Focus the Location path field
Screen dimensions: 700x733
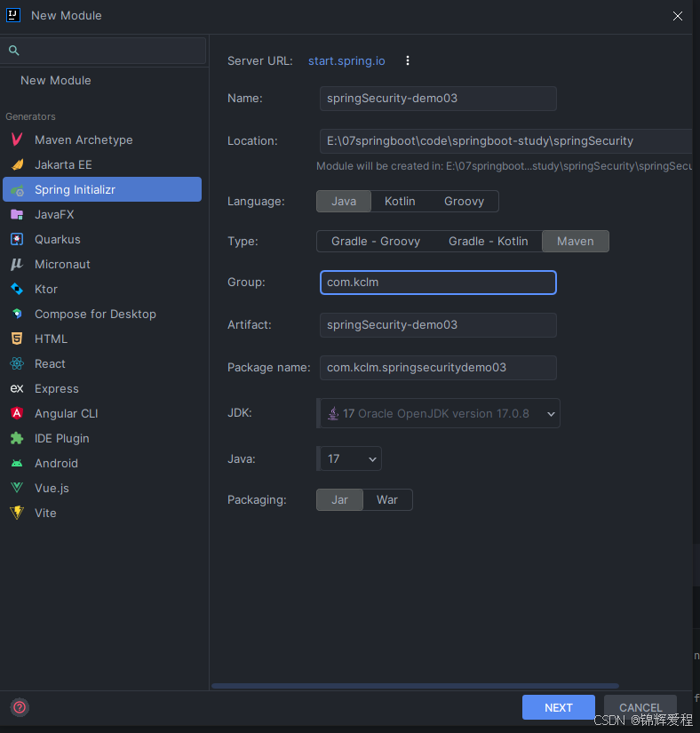click(x=505, y=140)
